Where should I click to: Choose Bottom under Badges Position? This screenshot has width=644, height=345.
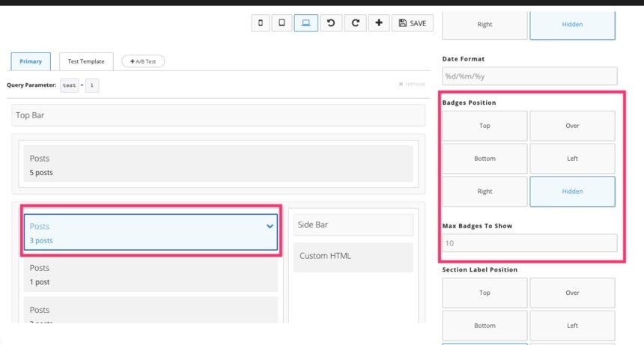pos(484,159)
